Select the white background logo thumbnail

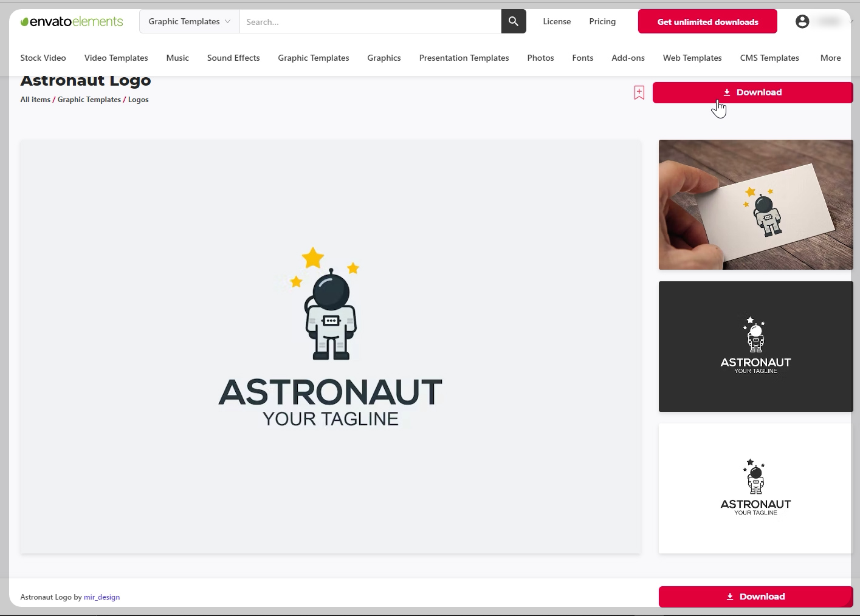pos(755,488)
